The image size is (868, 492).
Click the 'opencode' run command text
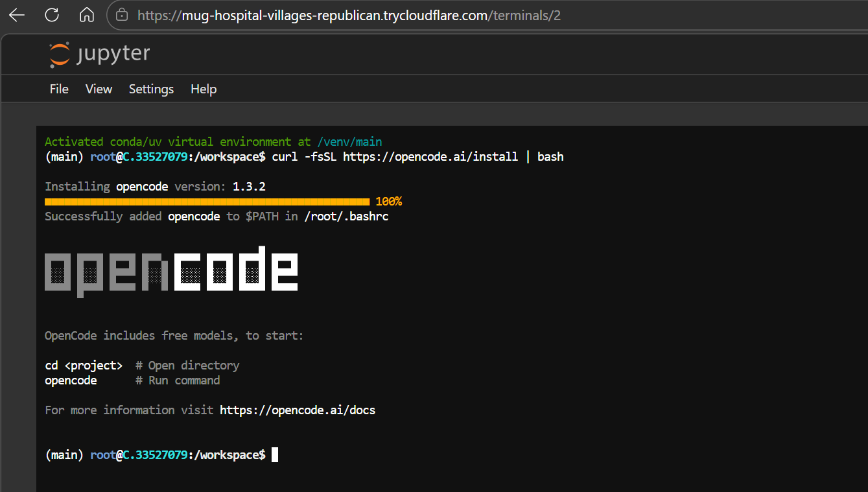[71, 381]
